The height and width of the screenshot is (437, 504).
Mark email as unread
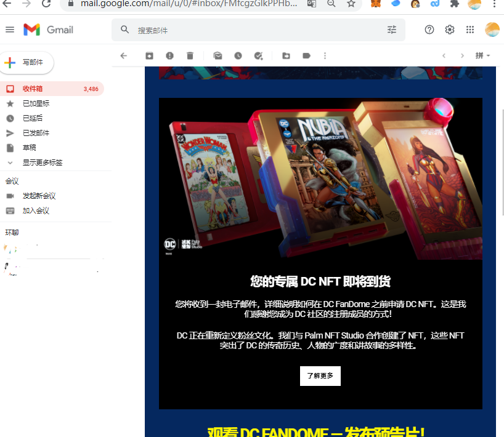[218, 56]
